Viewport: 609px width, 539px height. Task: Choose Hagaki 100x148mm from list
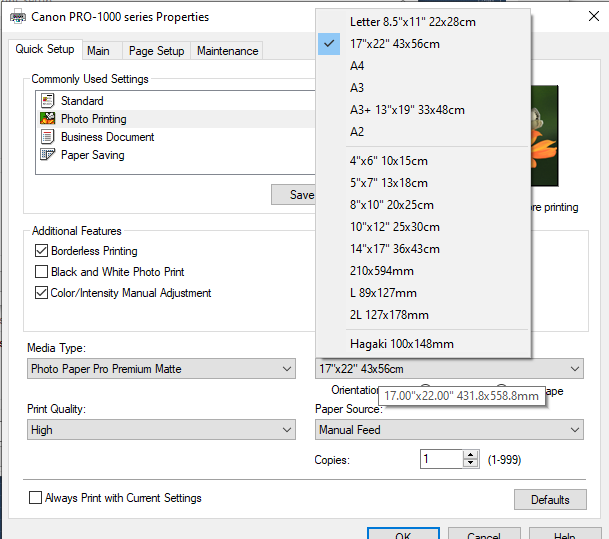click(x=402, y=344)
